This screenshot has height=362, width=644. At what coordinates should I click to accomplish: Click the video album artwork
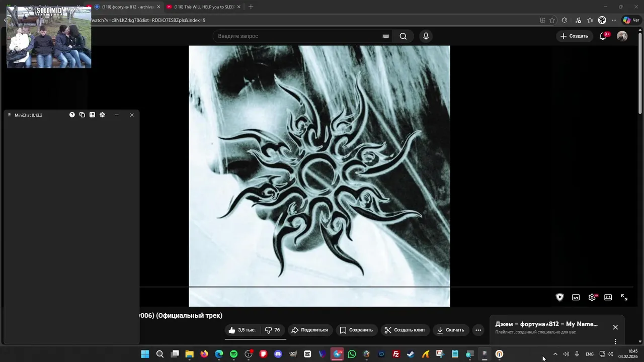click(x=319, y=176)
